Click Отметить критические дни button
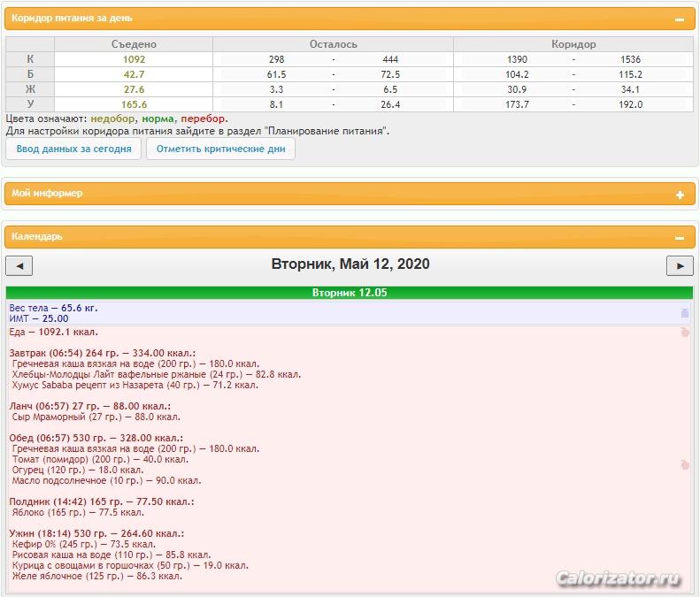Screen dimensions: 700x597 point(220,149)
